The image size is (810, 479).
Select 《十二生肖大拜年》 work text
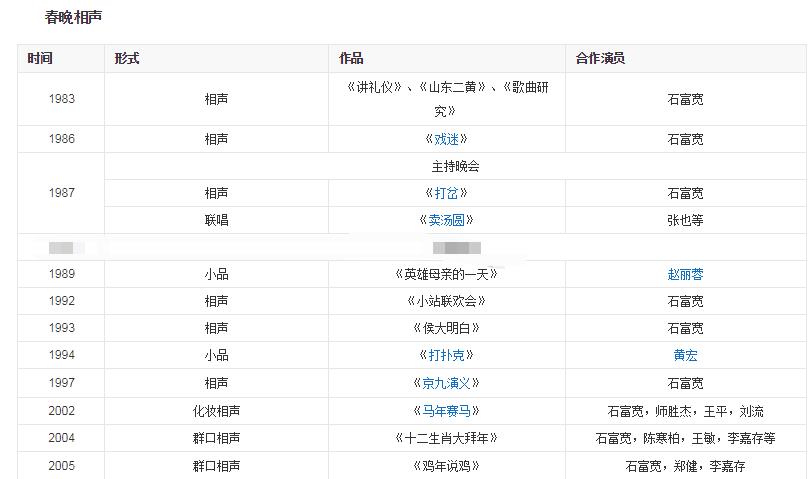446,438
